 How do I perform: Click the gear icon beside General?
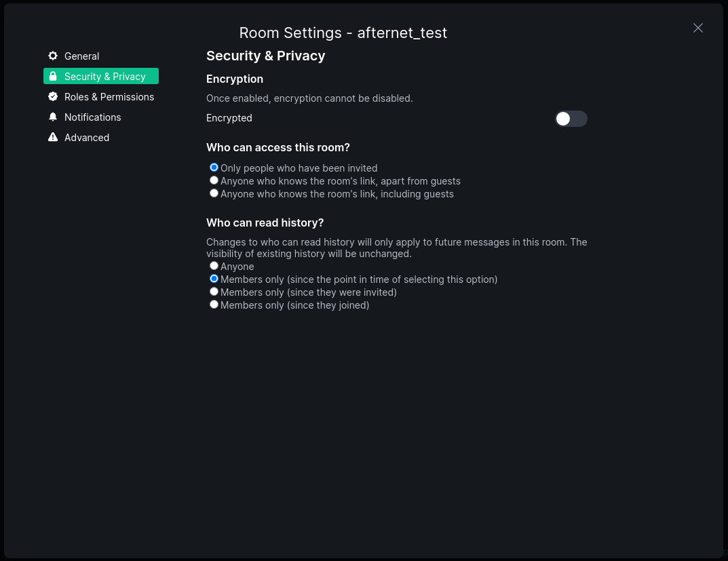coord(53,56)
